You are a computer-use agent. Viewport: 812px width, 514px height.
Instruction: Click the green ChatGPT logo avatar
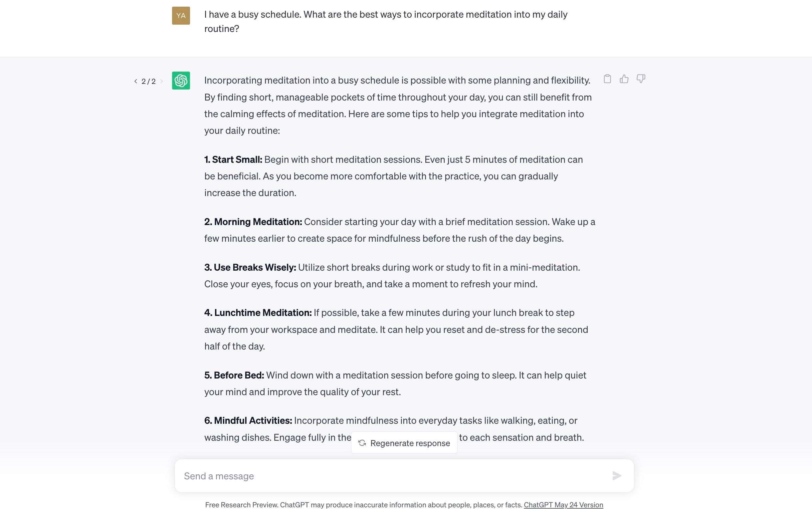[181, 81]
